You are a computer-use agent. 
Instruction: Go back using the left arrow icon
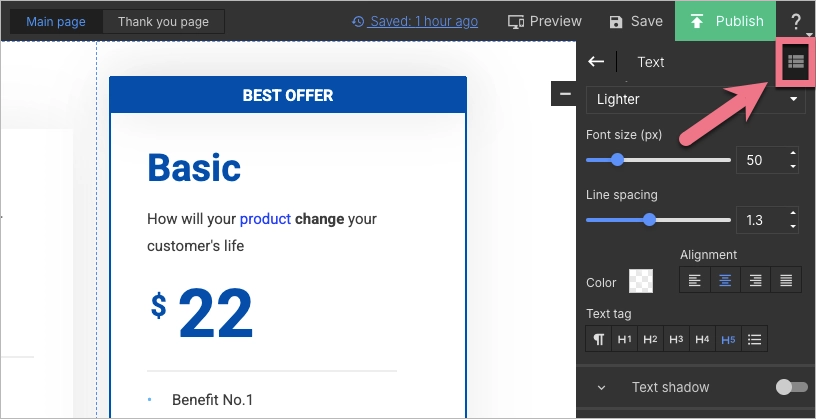(596, 62)
